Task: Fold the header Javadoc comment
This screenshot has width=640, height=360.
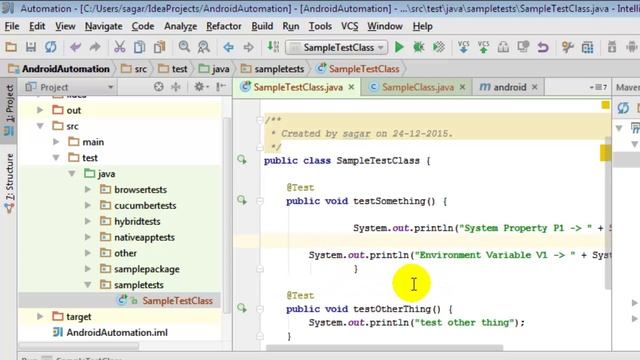Action: 260,120
